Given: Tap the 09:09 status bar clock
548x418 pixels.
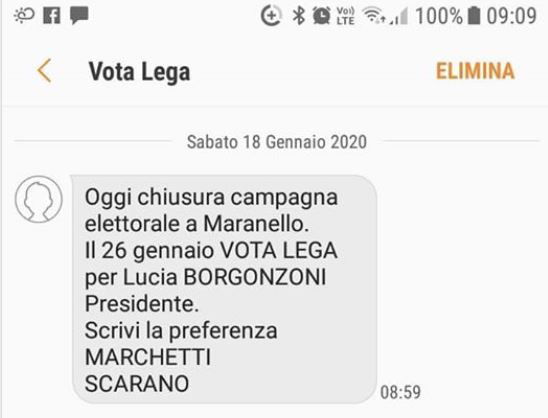Looking at the screenshot, I should pyautogui.click(x=512, y=16).
